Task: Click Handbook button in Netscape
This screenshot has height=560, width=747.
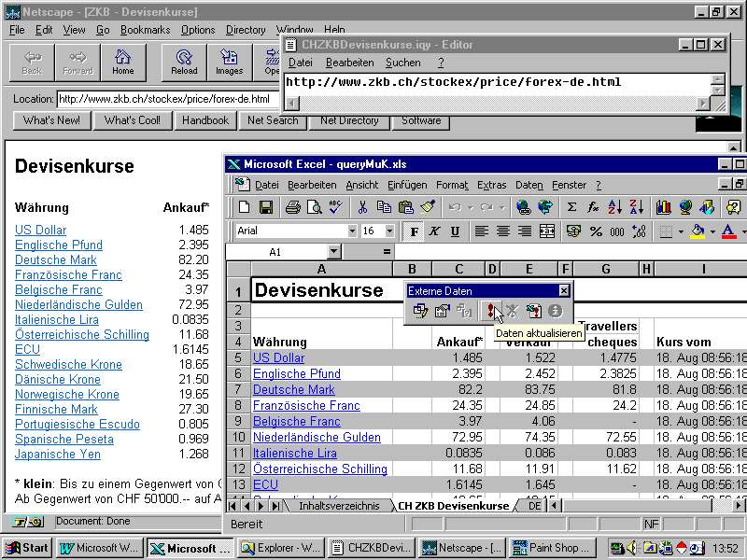Action: click(x=205, y=120)
